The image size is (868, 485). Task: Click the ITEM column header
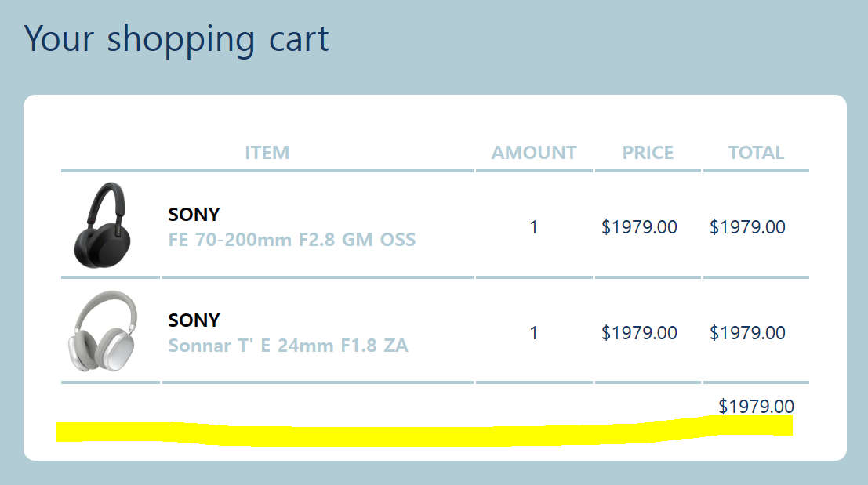267,153
